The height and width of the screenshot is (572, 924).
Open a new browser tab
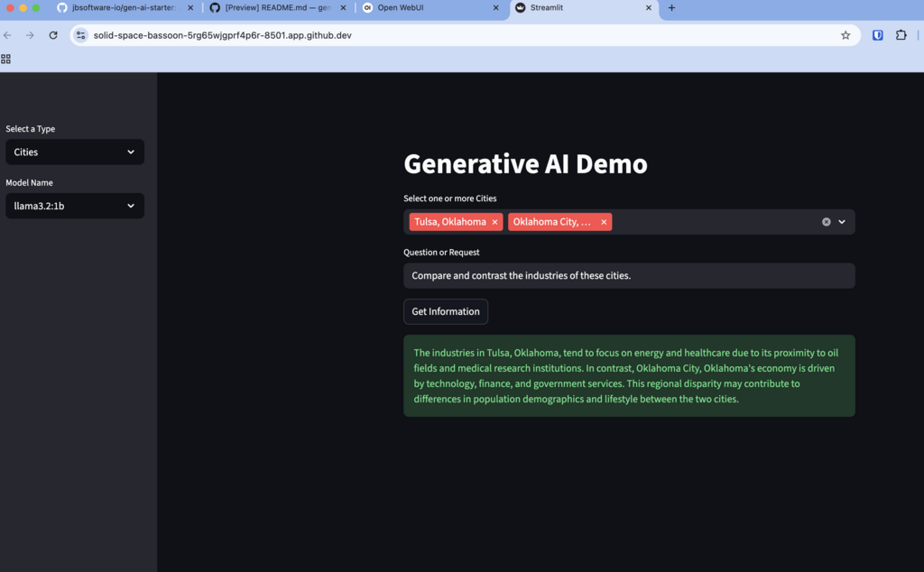tap(671, 8)
